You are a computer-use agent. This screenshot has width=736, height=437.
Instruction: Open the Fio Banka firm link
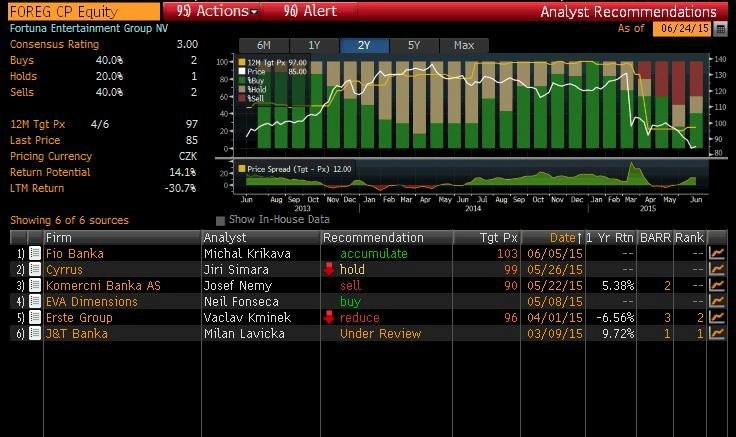point(75,254)
